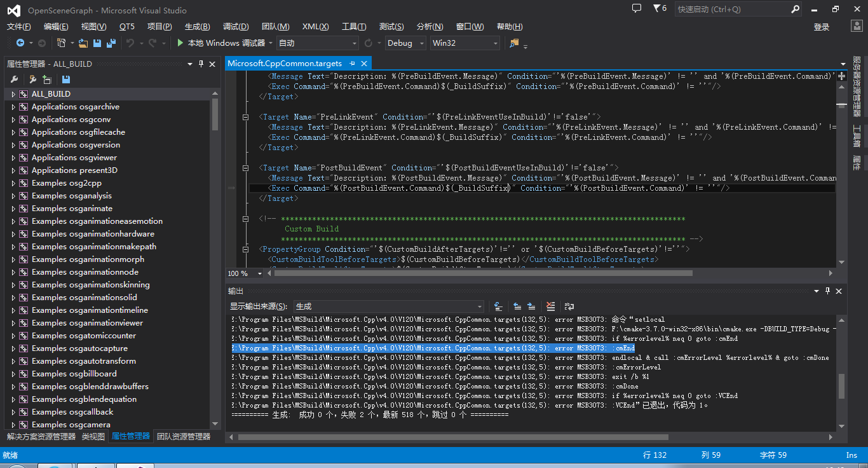
Task: Click the Save icon in main toolbar
Action: pos(97,43)
